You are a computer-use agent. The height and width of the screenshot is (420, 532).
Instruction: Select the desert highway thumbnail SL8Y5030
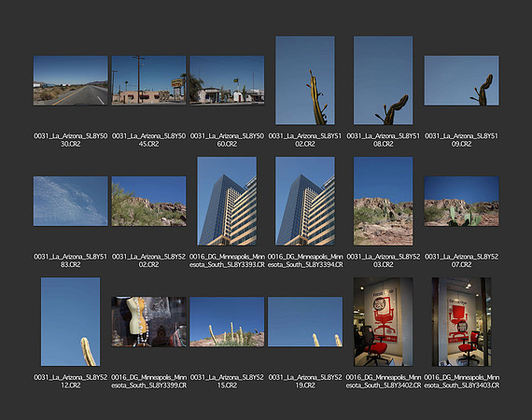point(71,81)
